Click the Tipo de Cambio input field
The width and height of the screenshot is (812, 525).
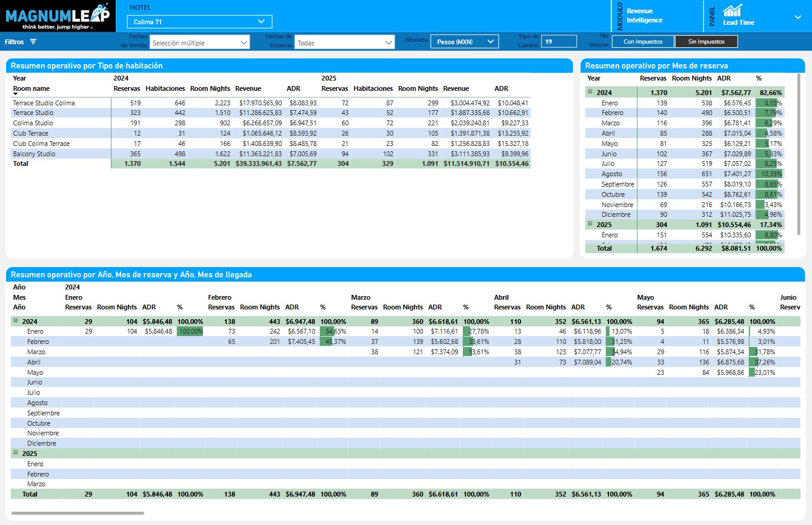click(x=558, y=41)
